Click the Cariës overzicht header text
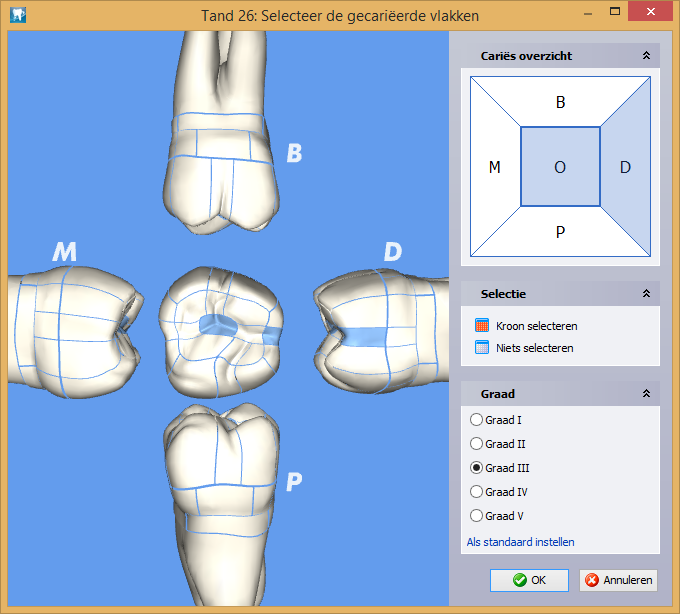This screenshot has height=614, width=680. (526, 56)
